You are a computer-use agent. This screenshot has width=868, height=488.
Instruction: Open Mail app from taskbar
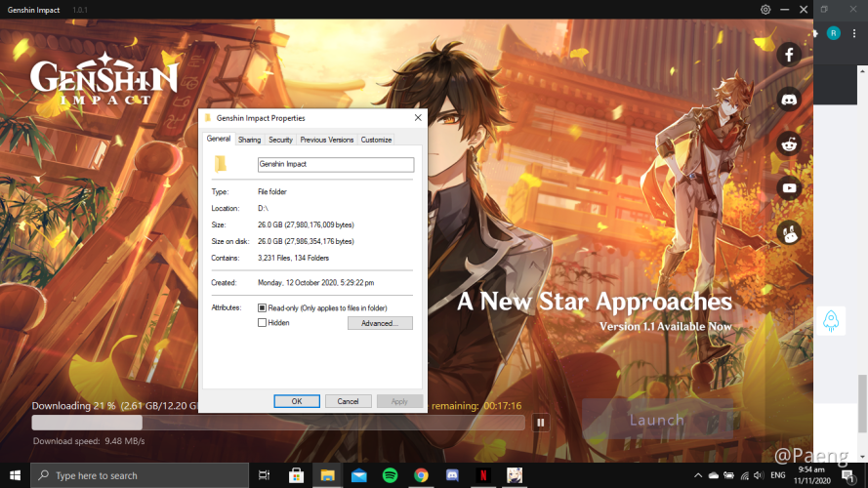[358, 475]
